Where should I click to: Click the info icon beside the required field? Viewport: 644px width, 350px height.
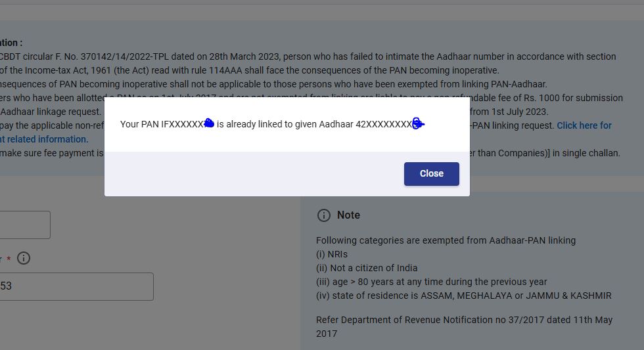click(x=24, y=258)
